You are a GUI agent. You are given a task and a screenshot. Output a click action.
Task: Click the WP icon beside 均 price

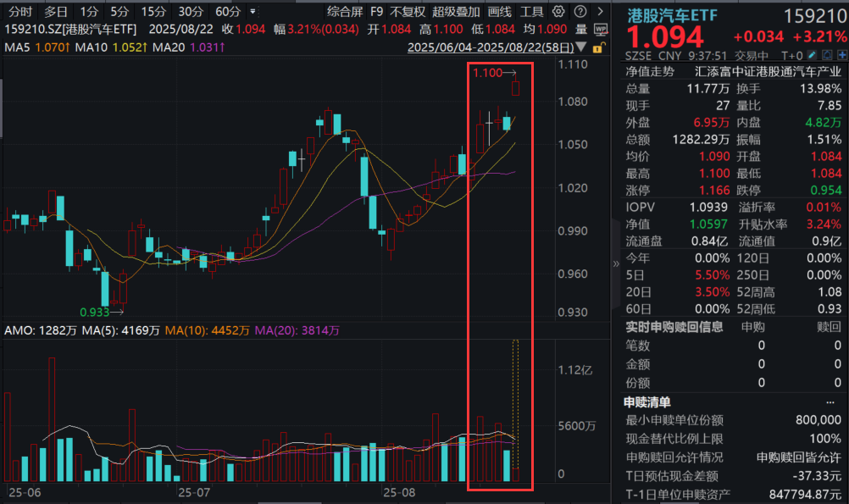pyautogui.click(x=601, y=29)
